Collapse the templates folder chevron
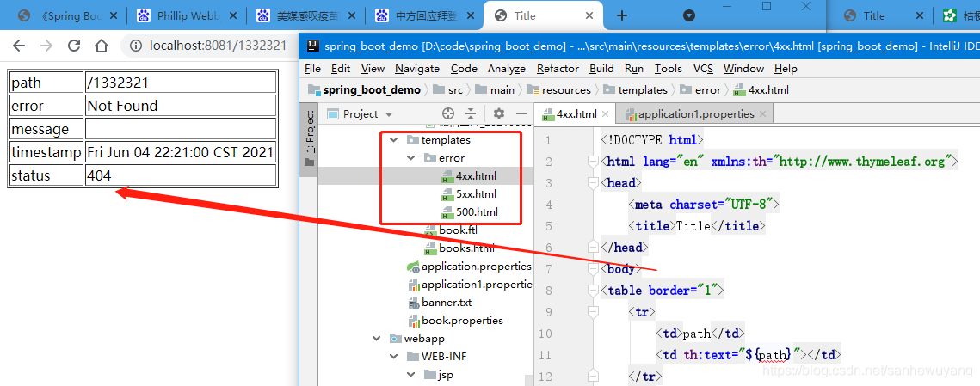The width and height of the screenshot is (980, 386). (394, 140)
